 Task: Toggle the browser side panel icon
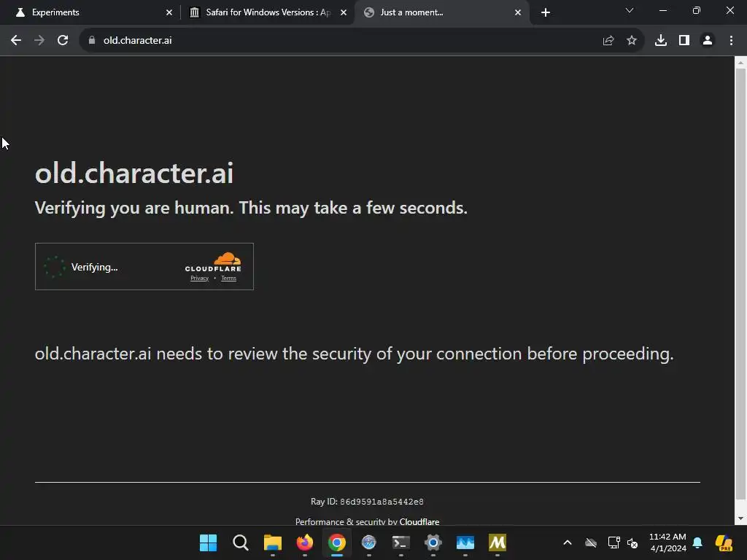tap(684, 41)
